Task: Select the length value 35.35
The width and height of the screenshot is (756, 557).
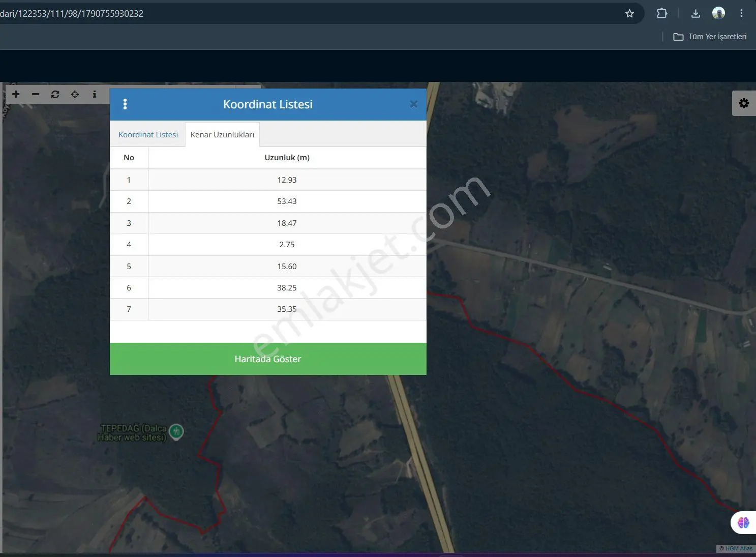Action: 287,309
